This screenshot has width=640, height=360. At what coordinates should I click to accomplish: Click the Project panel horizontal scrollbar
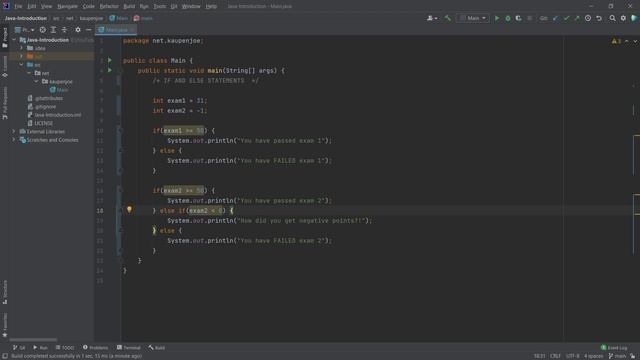coord(33,340)
